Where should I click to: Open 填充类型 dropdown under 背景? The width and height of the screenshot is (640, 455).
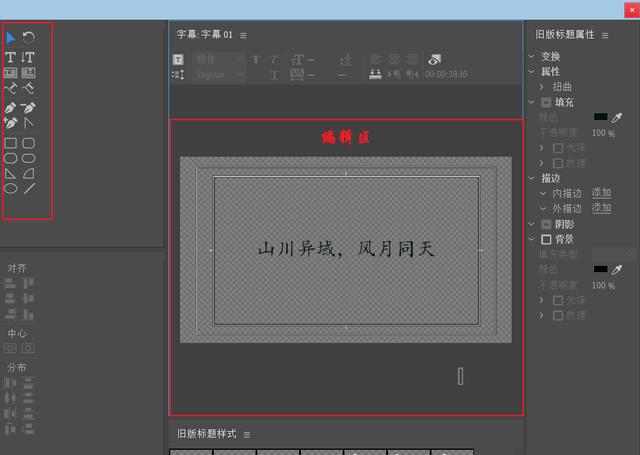point(613,254)
